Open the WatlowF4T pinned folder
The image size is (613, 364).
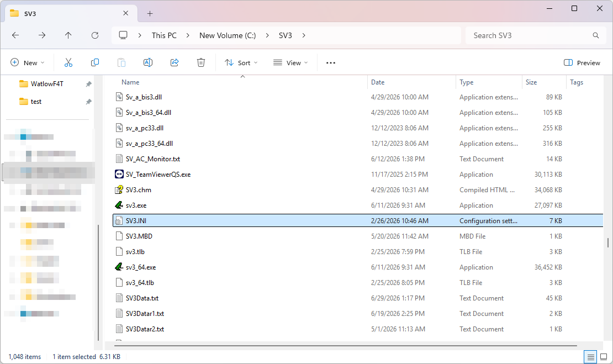(47, 83)
